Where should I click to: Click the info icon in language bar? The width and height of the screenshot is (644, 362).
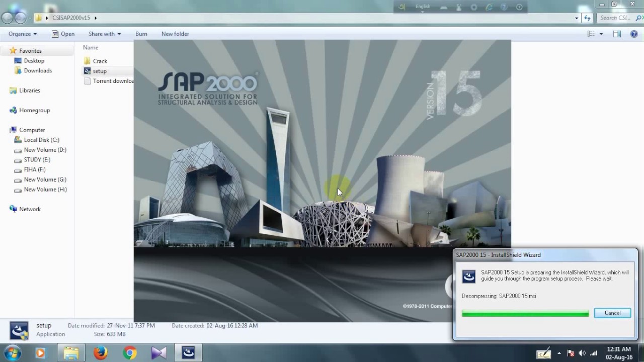pyautogui.click(x=519, y=7)
